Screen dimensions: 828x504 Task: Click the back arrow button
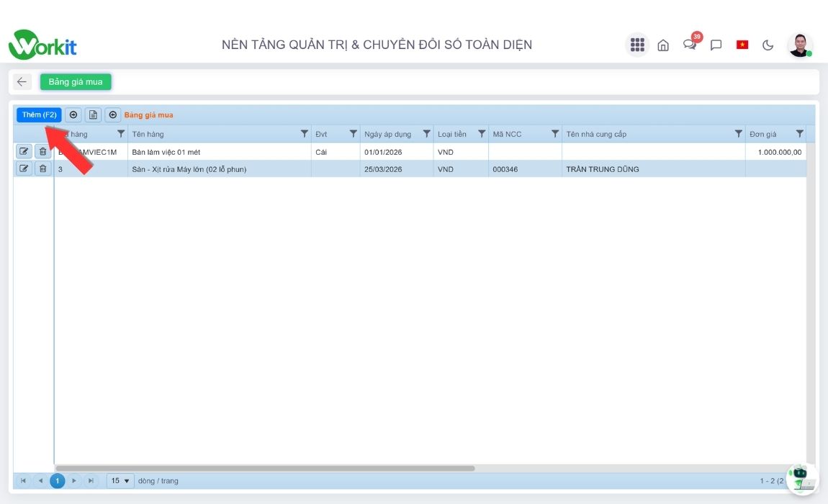point(22,82)
